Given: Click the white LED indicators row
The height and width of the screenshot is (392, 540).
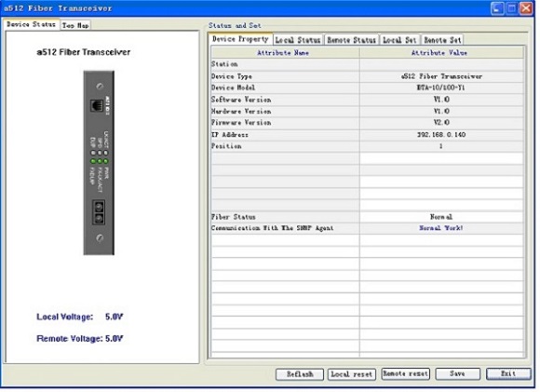Looking at the screenshot, I should pos(100,153).
